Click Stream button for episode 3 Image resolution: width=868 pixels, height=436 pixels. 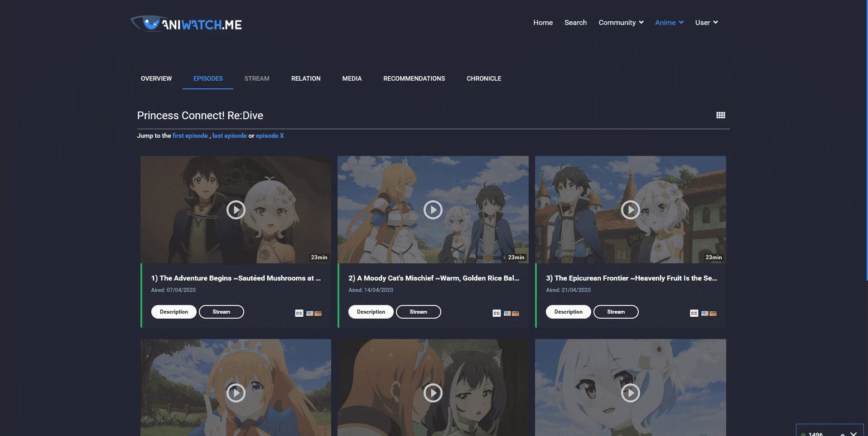[x=616, y=312]
